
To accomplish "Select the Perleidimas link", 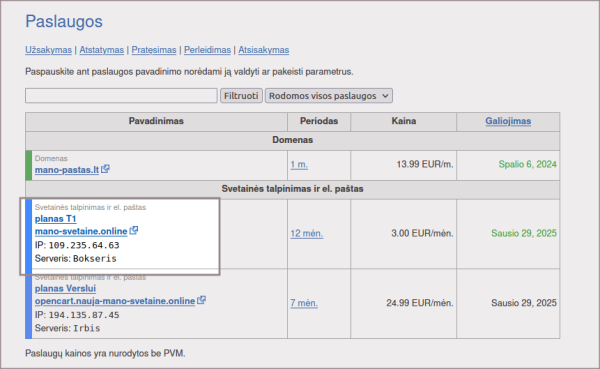I will tap(207, 50).
